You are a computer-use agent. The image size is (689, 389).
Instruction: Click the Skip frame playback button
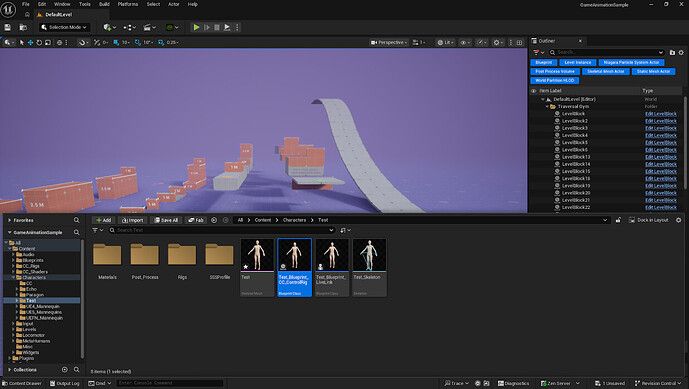click(x=207, y=27)
